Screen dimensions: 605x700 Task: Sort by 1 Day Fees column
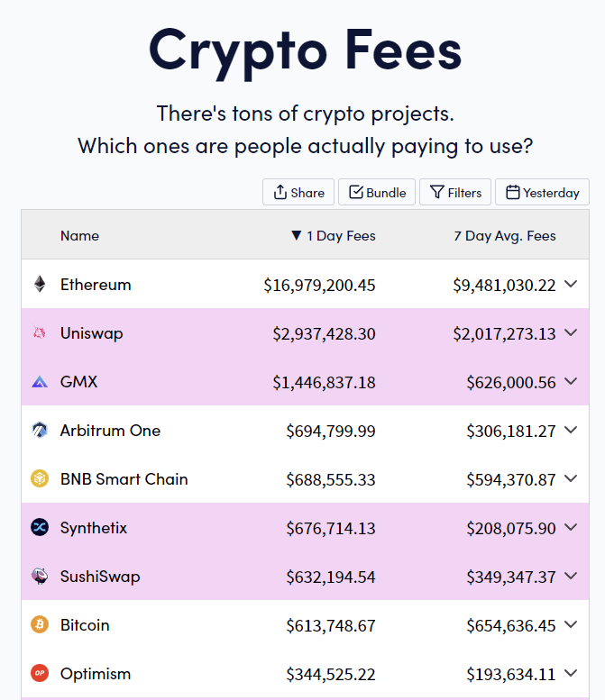click(333, 236)
